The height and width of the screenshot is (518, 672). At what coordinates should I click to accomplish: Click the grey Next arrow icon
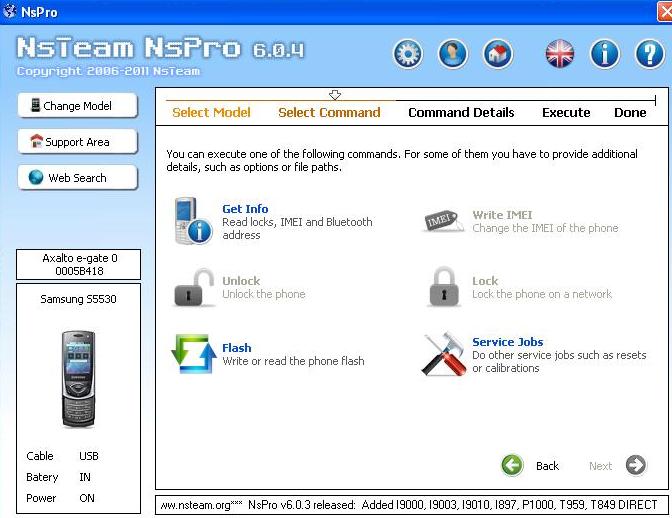click(x=636, y=465)
